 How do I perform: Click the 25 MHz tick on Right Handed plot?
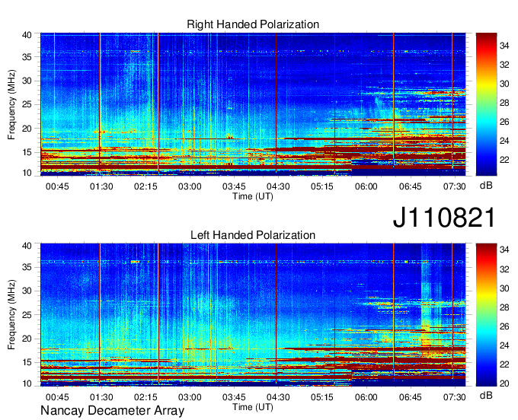27,104
